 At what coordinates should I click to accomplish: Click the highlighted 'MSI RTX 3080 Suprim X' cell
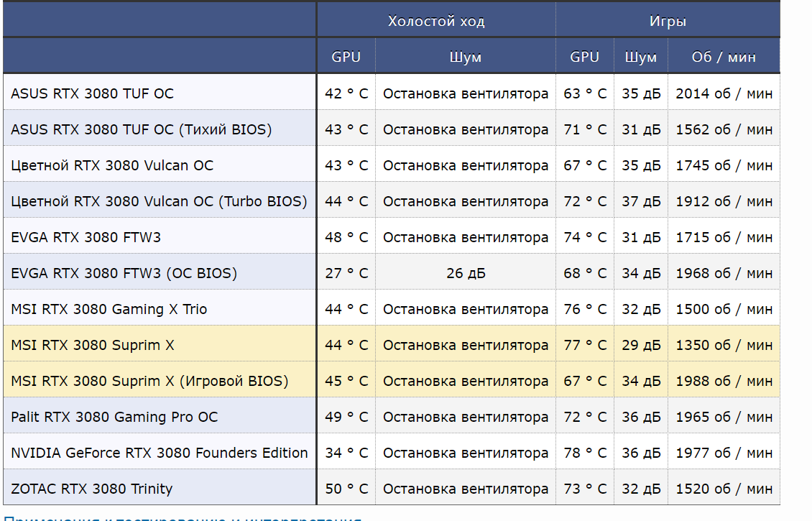click(x=93, y=345)
